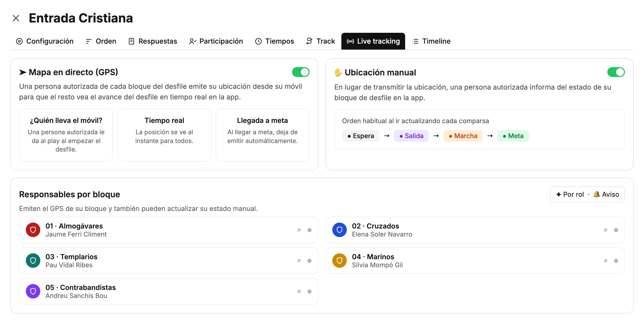The width and height of the screenshot is (644, 322).
Task: Open the Tiempo real info card
Action: (164, 135)
